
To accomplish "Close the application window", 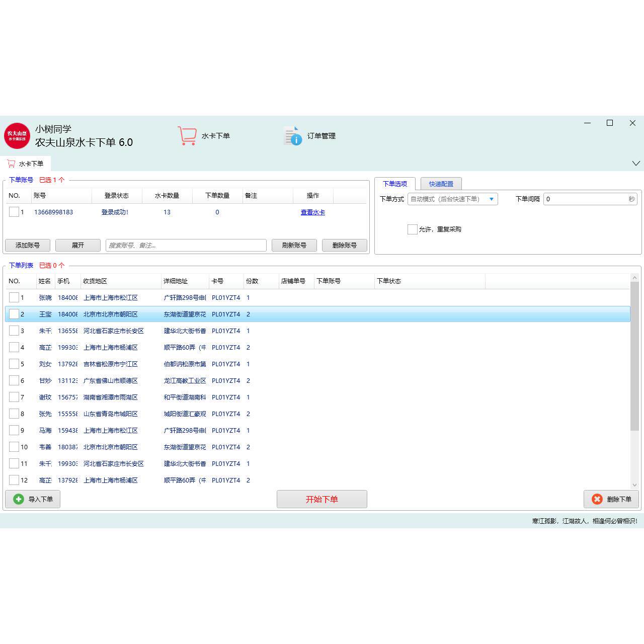I will coord(632,123).
